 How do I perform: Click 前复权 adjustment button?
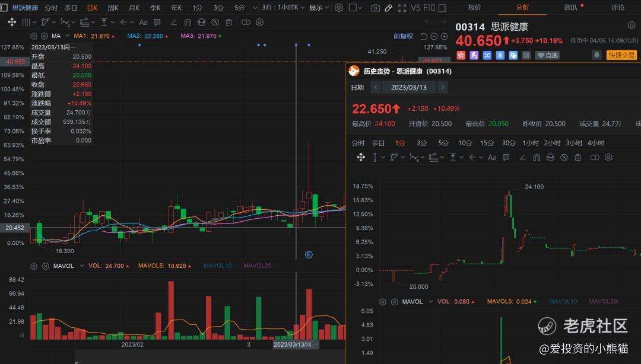(x=403, y=36)
